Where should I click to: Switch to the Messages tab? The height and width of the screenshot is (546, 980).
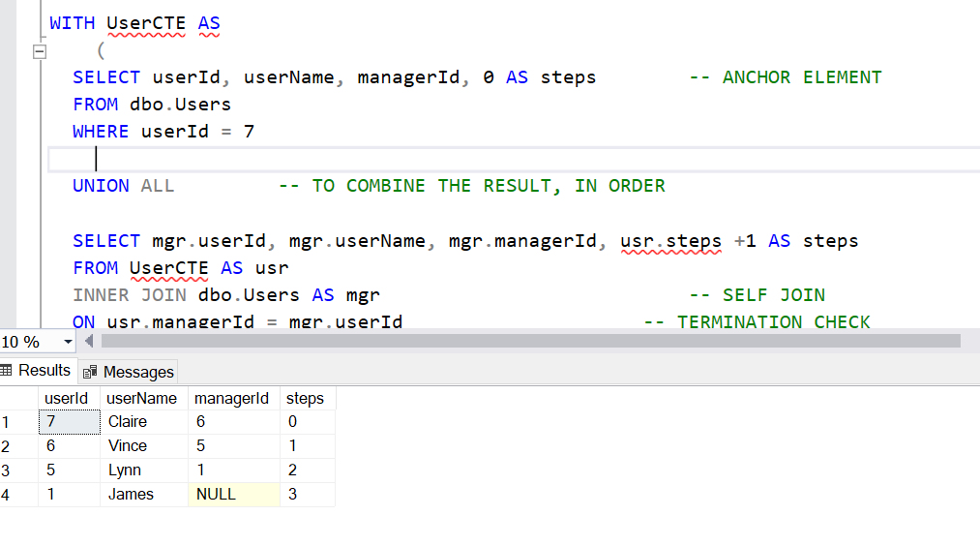[x=129, y=372]
